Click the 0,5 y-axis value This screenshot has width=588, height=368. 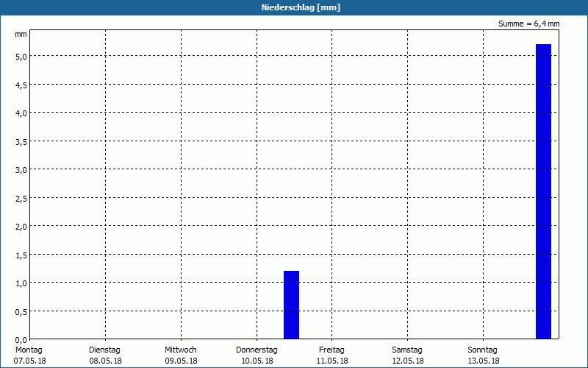tap(21, 312)
